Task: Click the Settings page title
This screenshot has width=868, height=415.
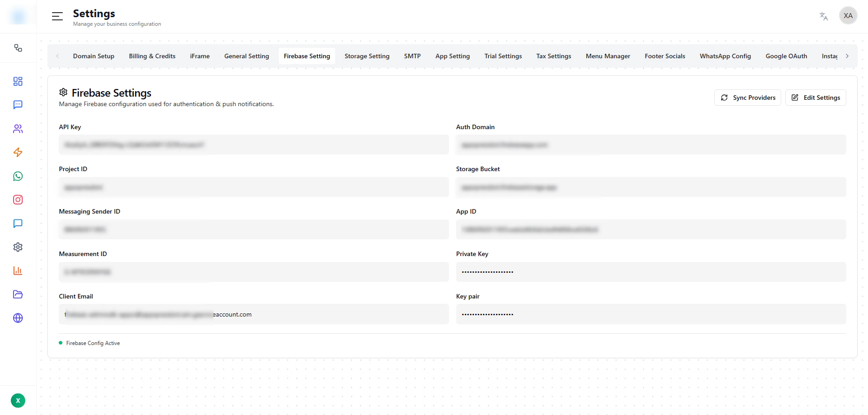Action: coord(94,14)
